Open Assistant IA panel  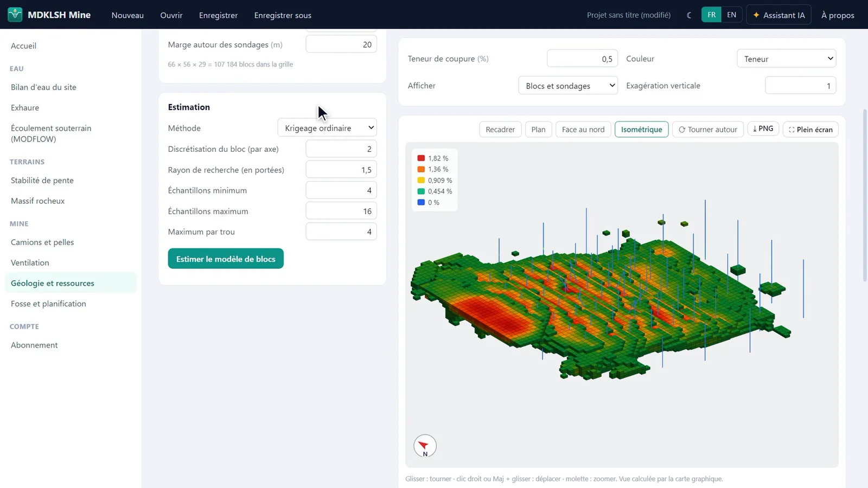click(x=778, y=15)
